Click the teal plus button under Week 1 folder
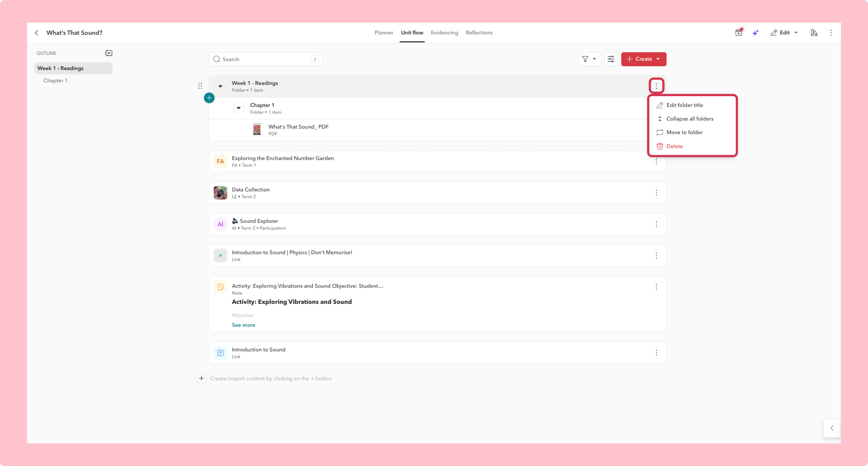The width and height of the screenshot is (868, 466). [209, 98]
